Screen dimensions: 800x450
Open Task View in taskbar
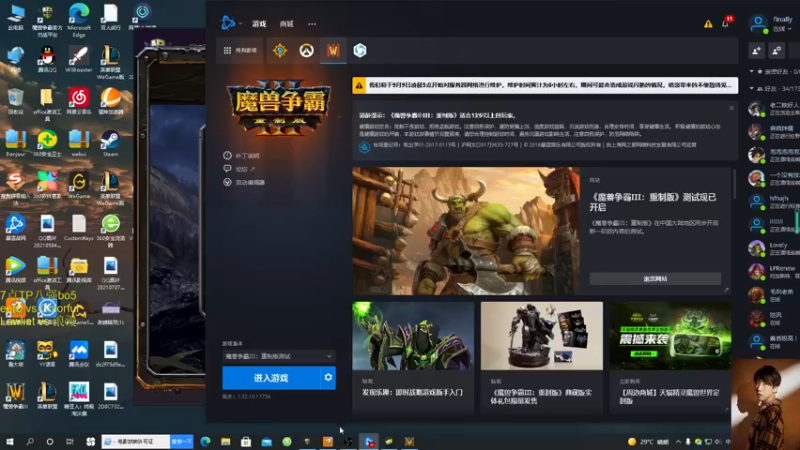tap(70, 441)
